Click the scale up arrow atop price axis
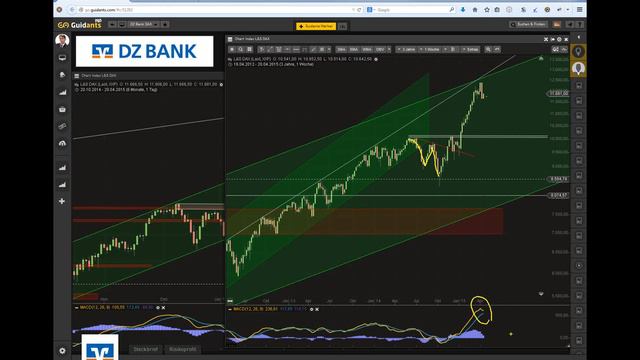Screen dimensions: 640x360 point(541,59)
